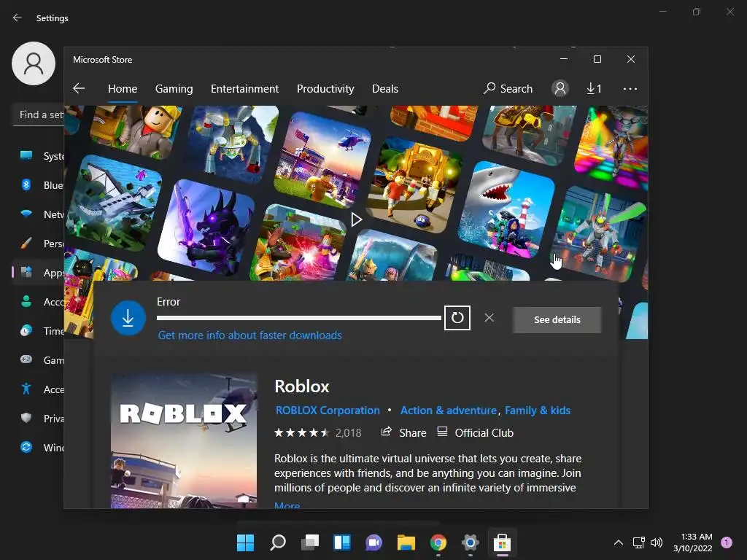Open the Store three-dot more menu
Viewport: 747px width, 560px height.
[x=630, y=88]
